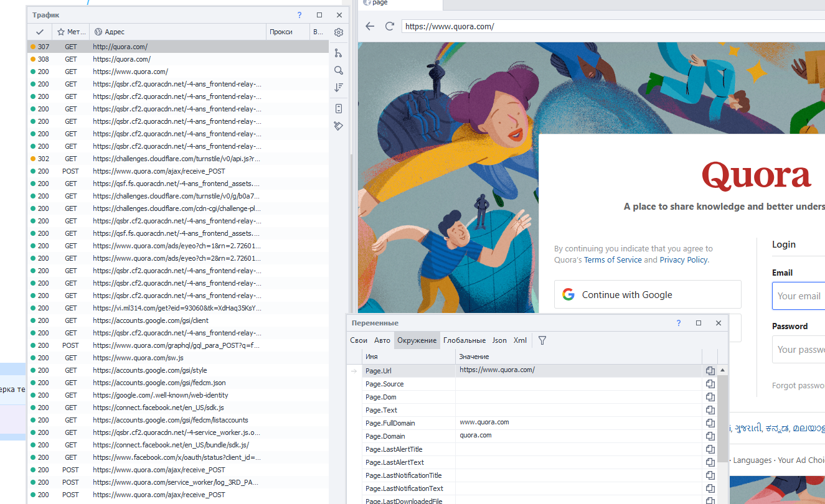
Task: Click the branch icon in traffic toolbar
Action: 339,53
